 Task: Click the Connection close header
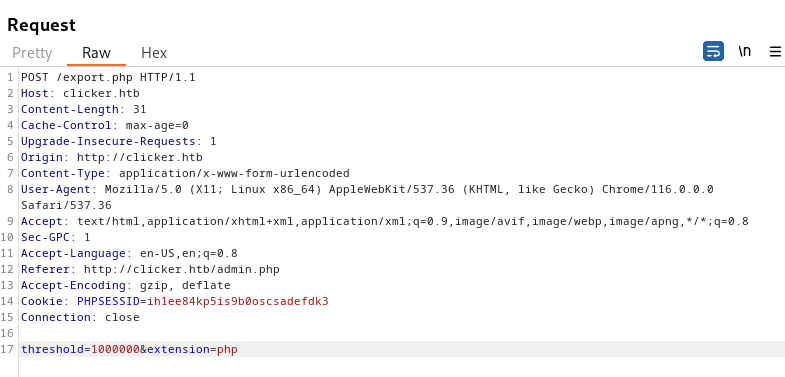point(80,318)
